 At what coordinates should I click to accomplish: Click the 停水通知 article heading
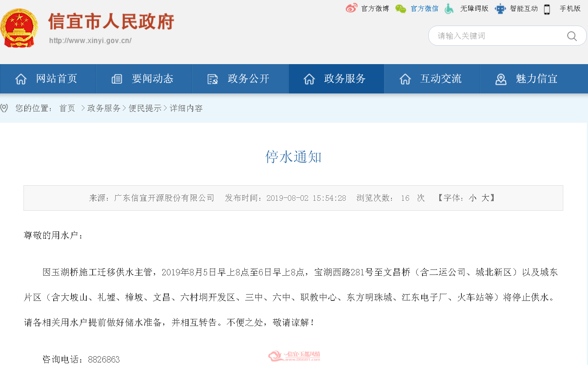[293, 157]
